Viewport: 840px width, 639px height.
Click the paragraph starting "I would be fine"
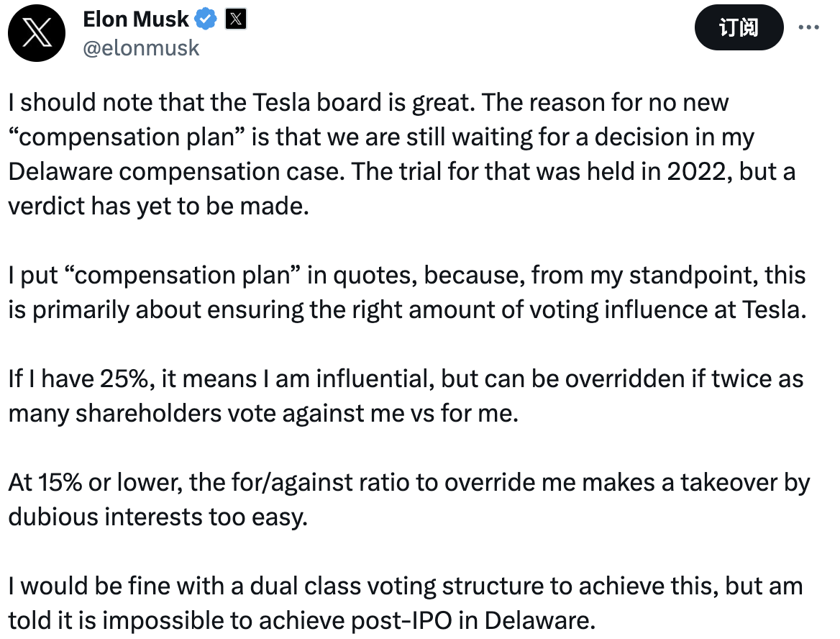(405, 602)
